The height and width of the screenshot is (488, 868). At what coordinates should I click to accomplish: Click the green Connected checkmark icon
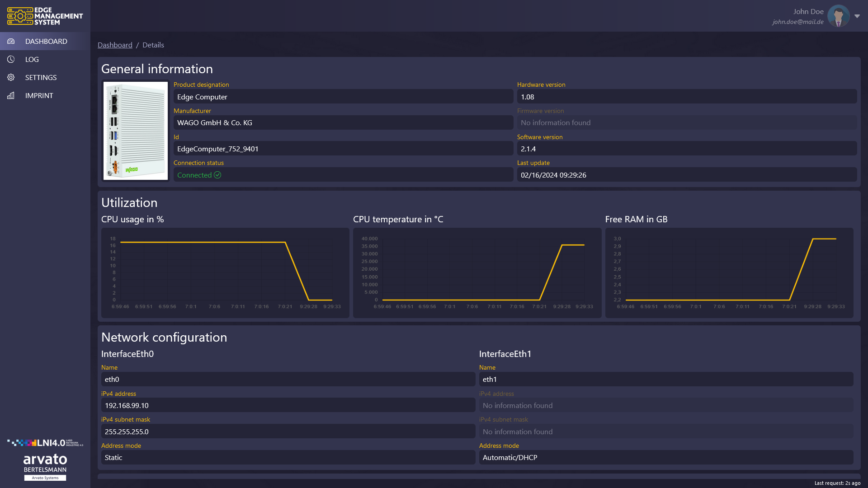pos(217,175)
